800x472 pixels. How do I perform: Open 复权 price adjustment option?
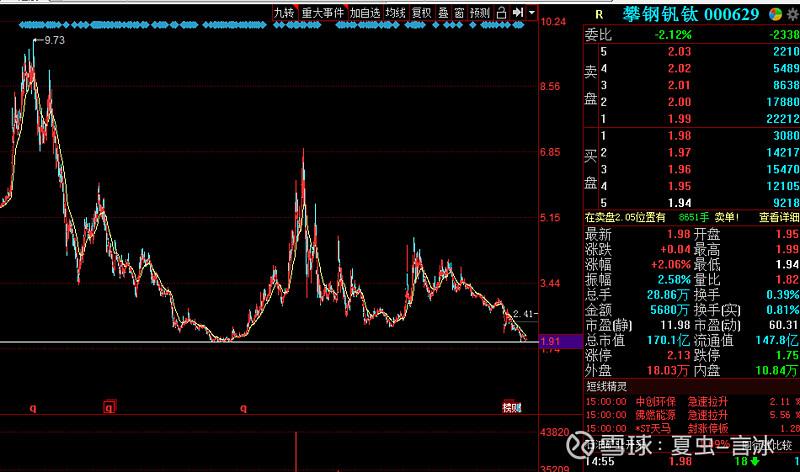[x=422, y=13]
